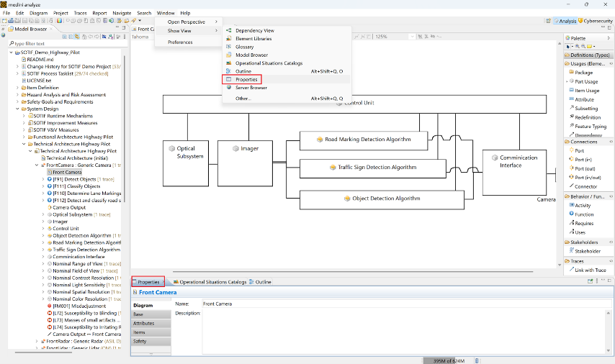Image resolution: width=615 pixels, height=364 pixels.
Task: Open the Traces menu
Action: pyautogui.click(x=80, y=13)
